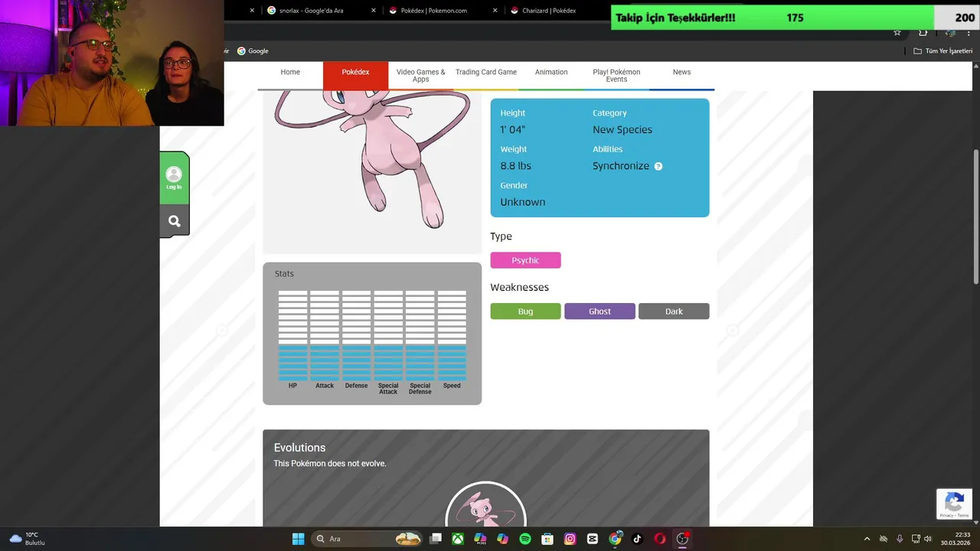Open the site search magnifier button

pyautogui.click(x=175, y=221)
